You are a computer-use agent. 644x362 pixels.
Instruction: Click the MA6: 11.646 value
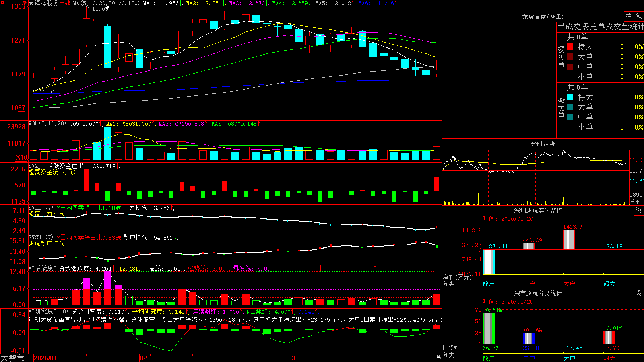(376, 3)
